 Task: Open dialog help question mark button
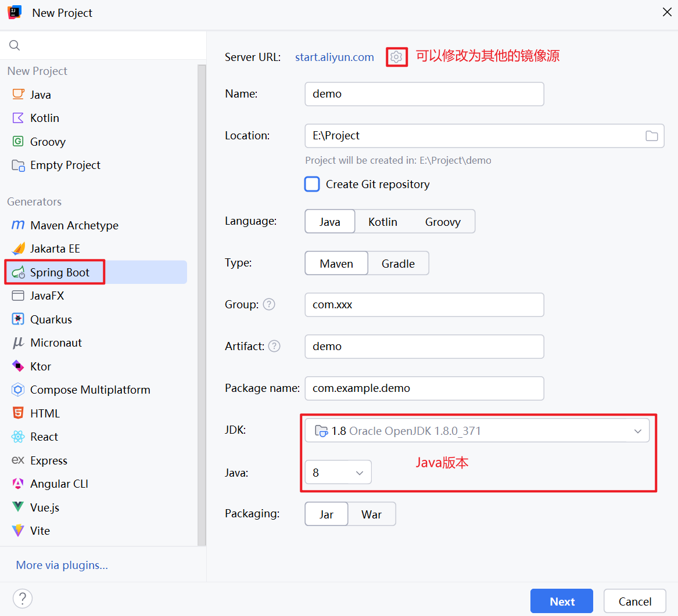coord(23,599)
